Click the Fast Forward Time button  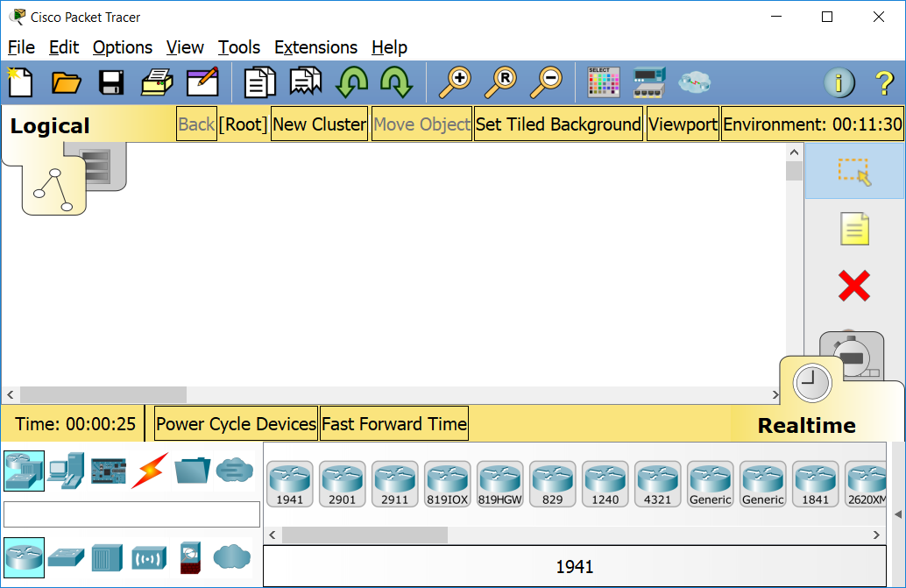click(393, 424)
